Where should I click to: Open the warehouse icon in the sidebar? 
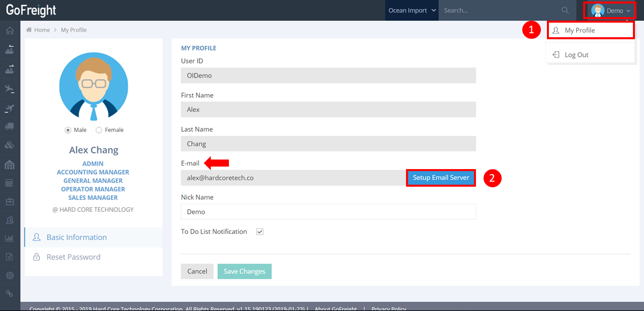(10, 165)
